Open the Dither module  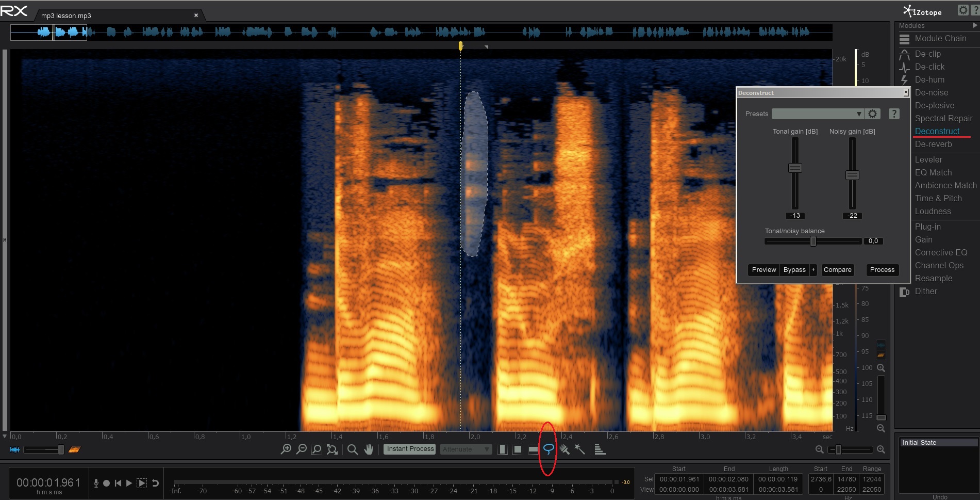[926, 291]
